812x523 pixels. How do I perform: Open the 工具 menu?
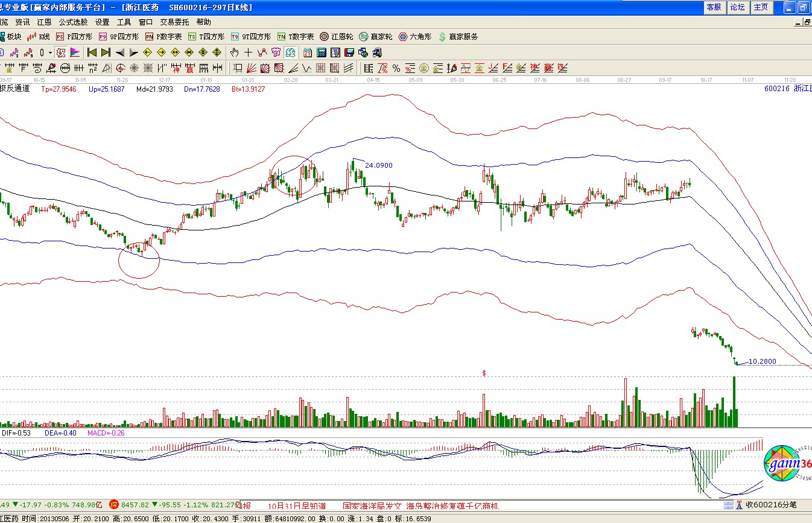124,22
